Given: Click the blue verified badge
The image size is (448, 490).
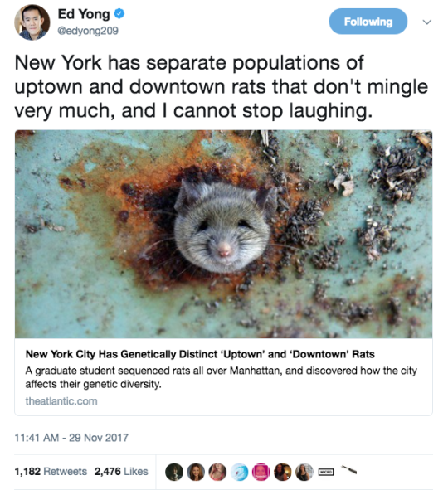Looking at the screenshot, I should pyautogui.click(x=119, y=14).
